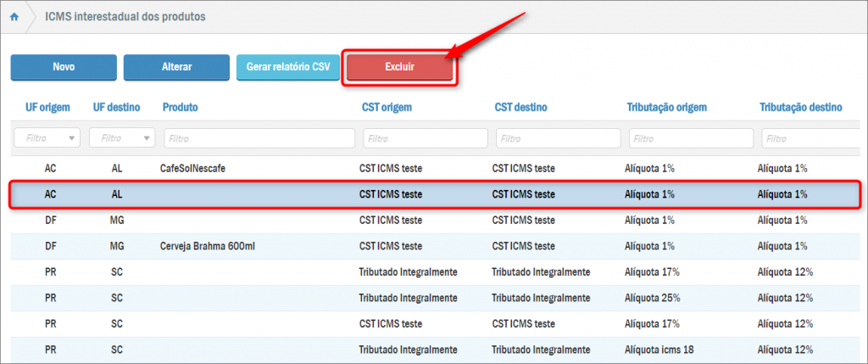Open the UF origem filter dropdown
The image size is (868, 364).
[47, 138]
